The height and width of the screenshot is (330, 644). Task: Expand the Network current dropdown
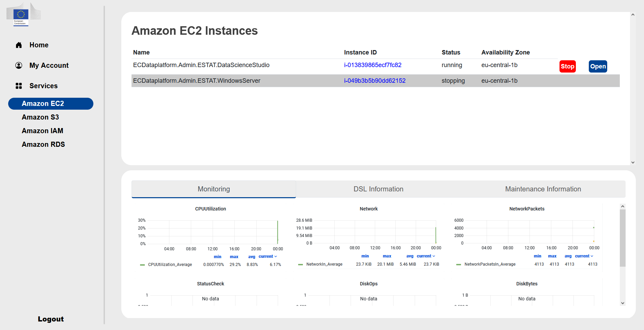pyautogui.click(x=426, y=256)
